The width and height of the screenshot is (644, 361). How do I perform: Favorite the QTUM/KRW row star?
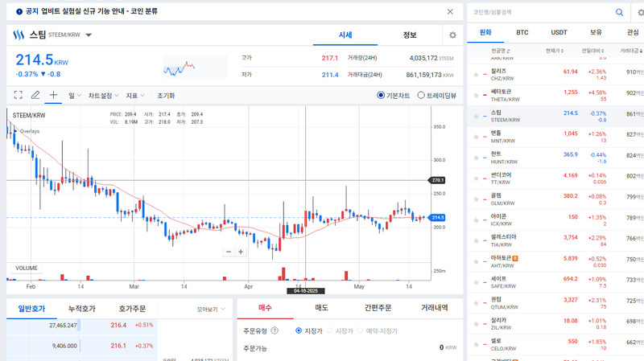point(476,303)
